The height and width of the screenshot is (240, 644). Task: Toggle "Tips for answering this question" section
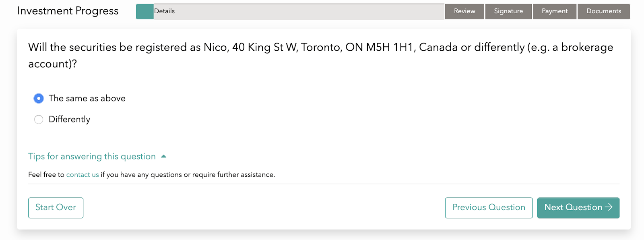point(92,156)
